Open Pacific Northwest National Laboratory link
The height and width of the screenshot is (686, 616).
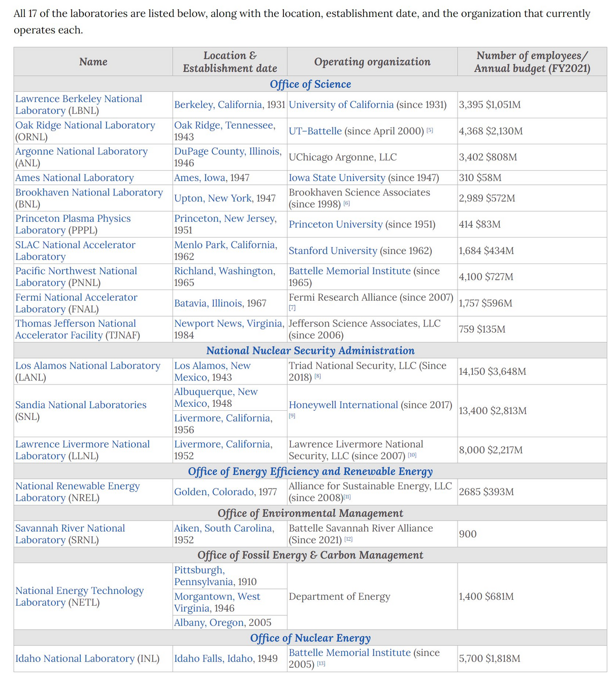[x=76, y=277]
